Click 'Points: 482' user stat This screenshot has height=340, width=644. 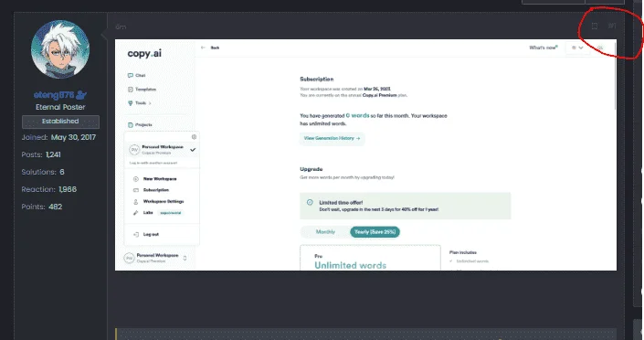point(42,207)
